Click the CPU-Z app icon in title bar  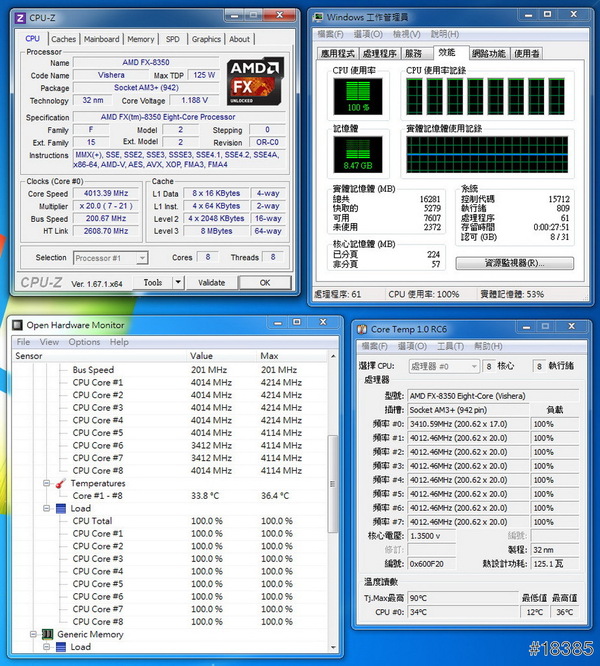(21, 16)
